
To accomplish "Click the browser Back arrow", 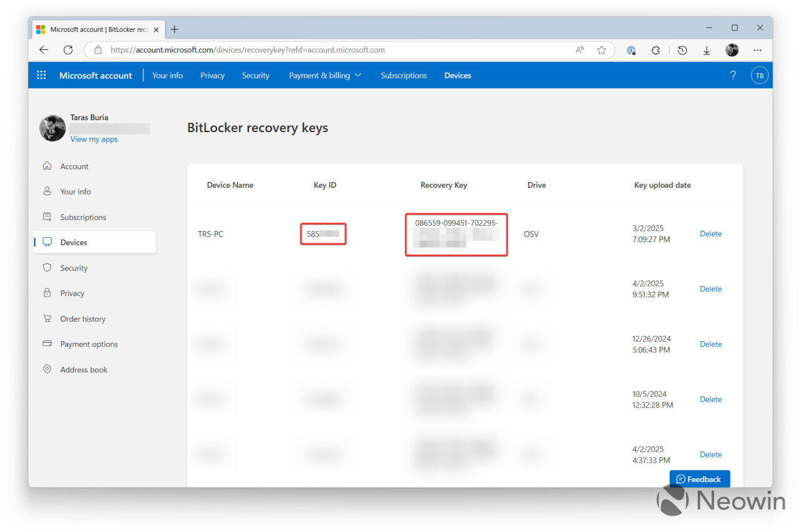I will [x=43, y=50].
